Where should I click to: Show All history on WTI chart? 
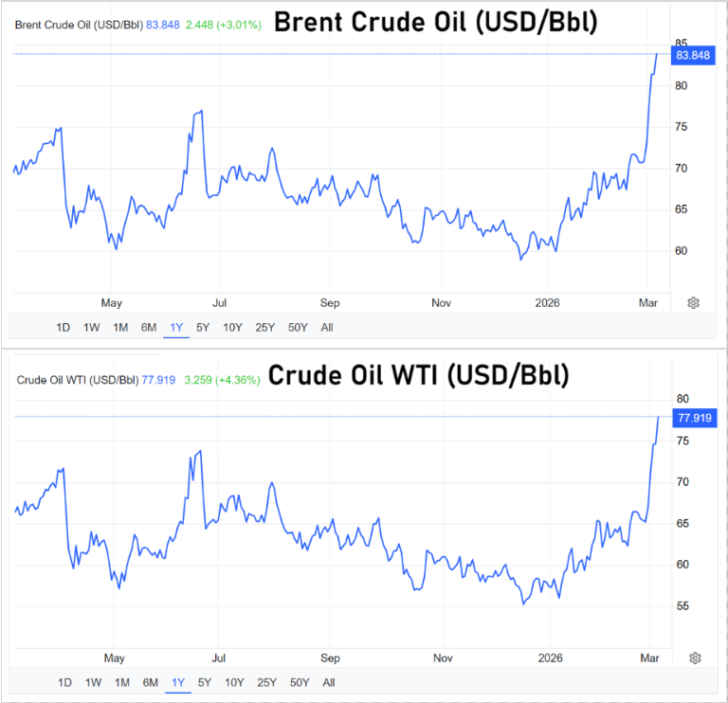coord(329,682)
